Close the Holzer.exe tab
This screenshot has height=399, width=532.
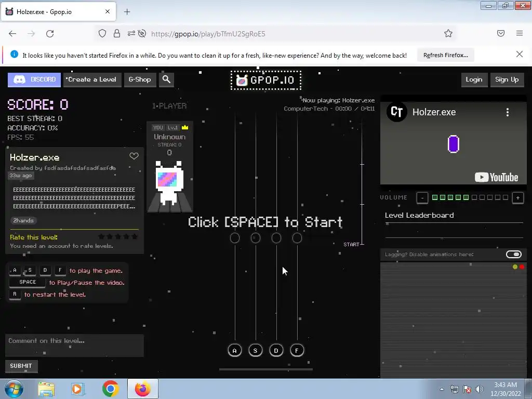click(108, 11)
